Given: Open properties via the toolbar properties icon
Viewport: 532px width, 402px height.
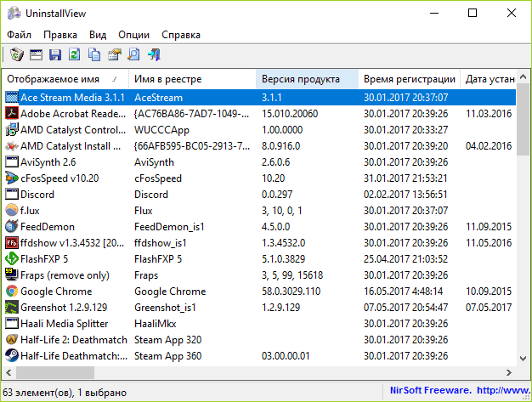Looking at the screenshot, I should tap(114, 55).
